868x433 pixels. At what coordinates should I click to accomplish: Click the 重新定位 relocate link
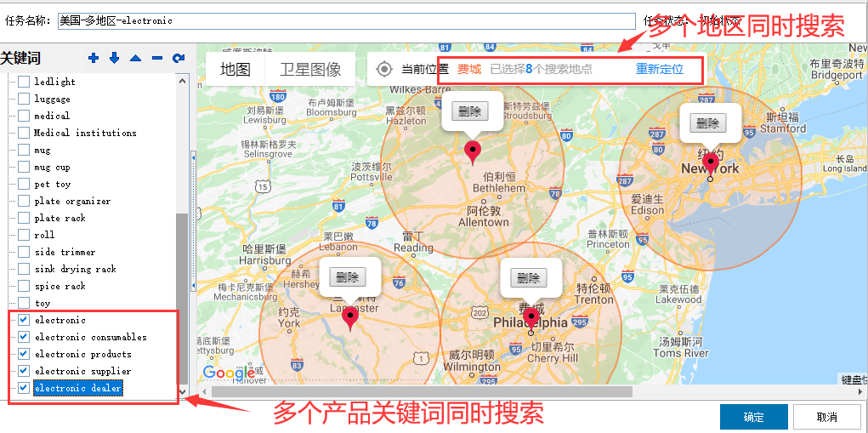click(660, 69)
